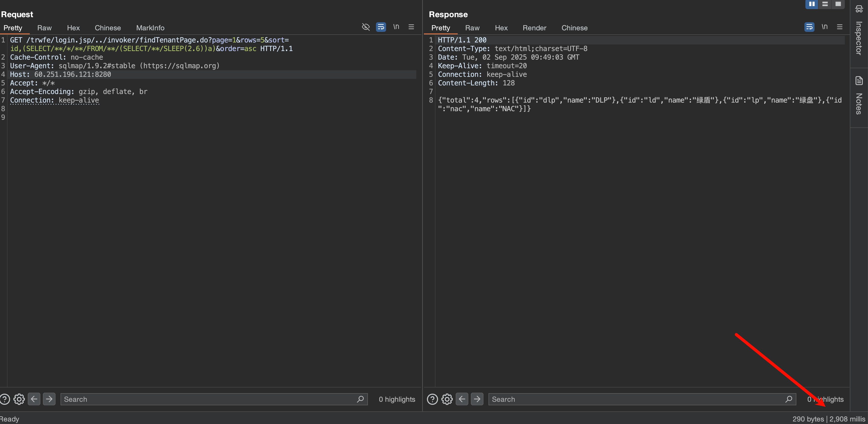This screenshot has height=424, width=868.
Task: Toggle newline display in Request panel
Action: 396,27
